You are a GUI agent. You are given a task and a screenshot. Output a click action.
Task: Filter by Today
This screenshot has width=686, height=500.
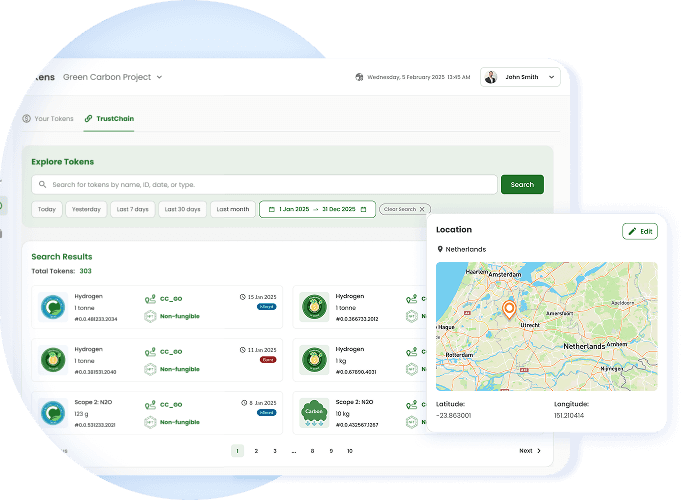(47, 209)
